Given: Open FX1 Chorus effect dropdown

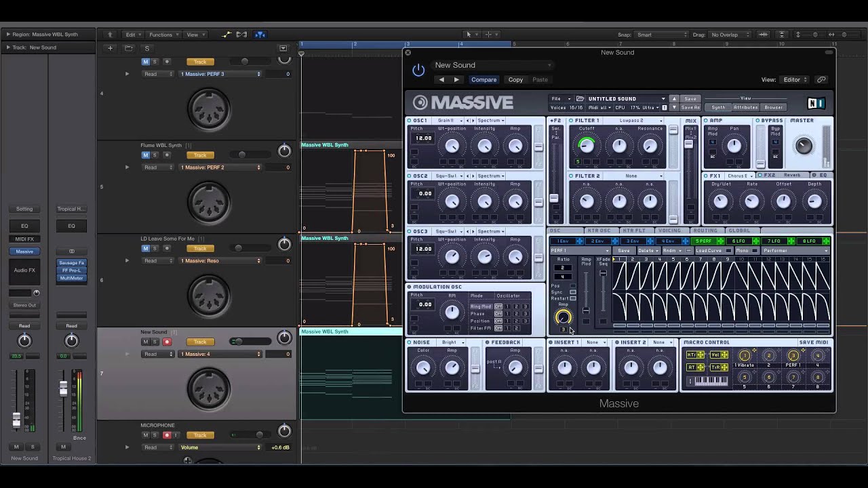Looking at the screenshot, I should (x=740, y=176).
